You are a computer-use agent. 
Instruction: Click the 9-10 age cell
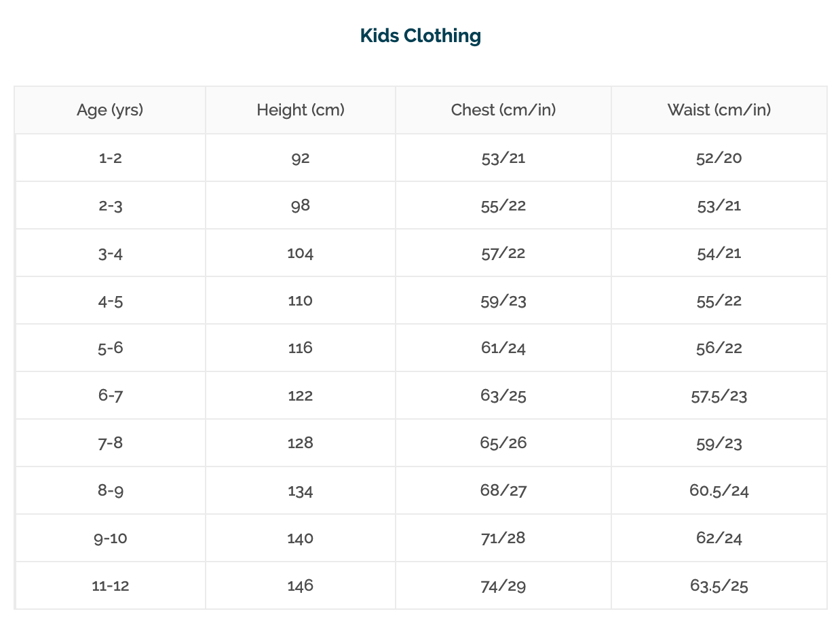click(x=110, y=538)
